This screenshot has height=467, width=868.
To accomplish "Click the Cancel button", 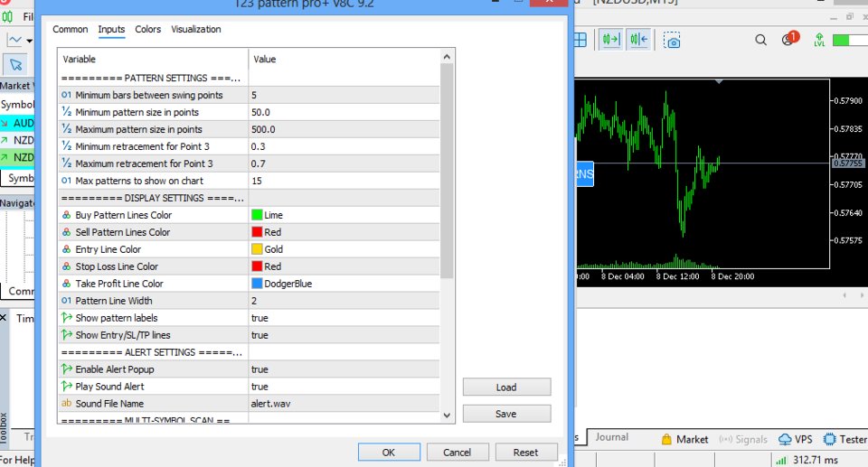I will 458,452.
